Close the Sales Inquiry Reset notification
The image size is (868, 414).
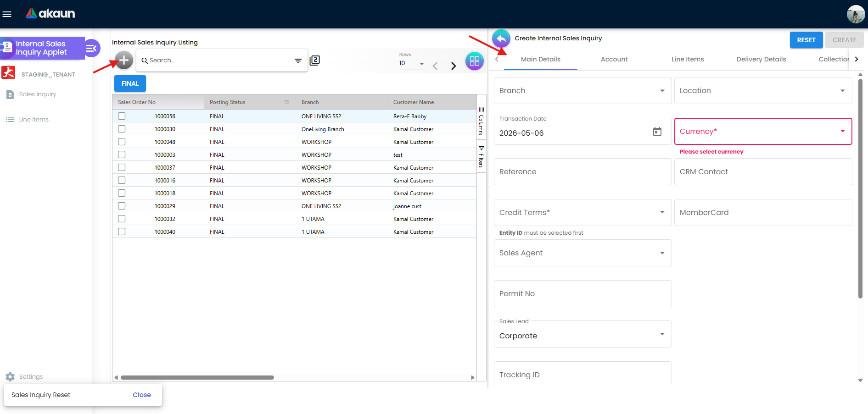(141, 395)
